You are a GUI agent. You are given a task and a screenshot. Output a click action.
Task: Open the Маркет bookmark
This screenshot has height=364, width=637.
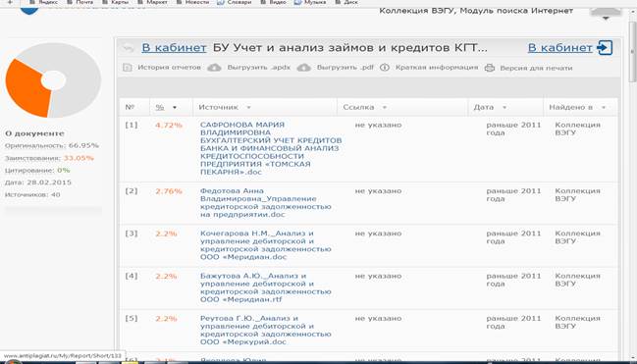[x=153, y=2]
